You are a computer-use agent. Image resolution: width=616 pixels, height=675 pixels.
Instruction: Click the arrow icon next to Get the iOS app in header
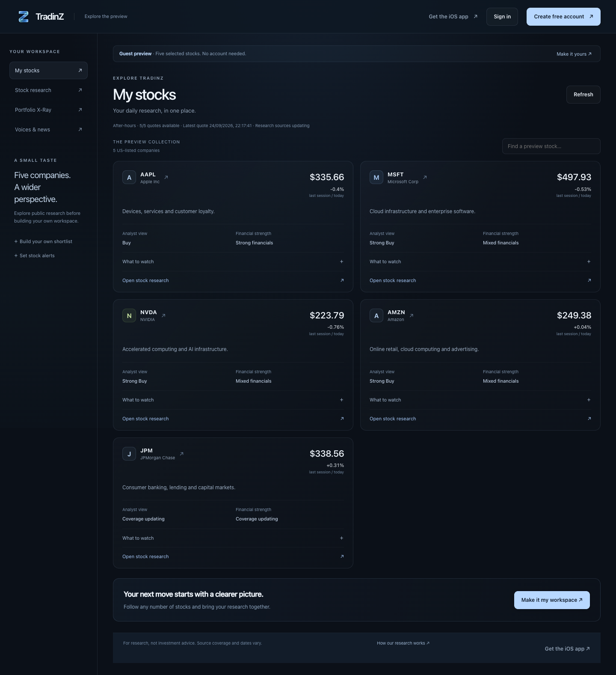(475, 17)
